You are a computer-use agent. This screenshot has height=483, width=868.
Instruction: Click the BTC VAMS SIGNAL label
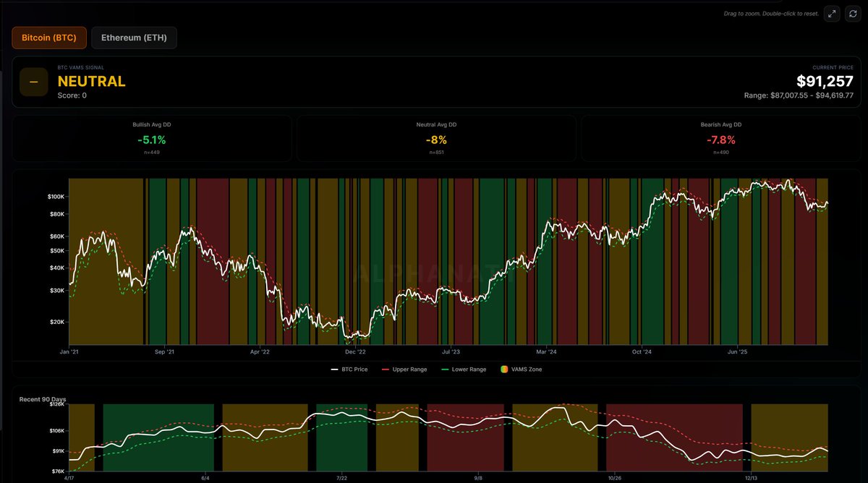click(x=80, y=67)
